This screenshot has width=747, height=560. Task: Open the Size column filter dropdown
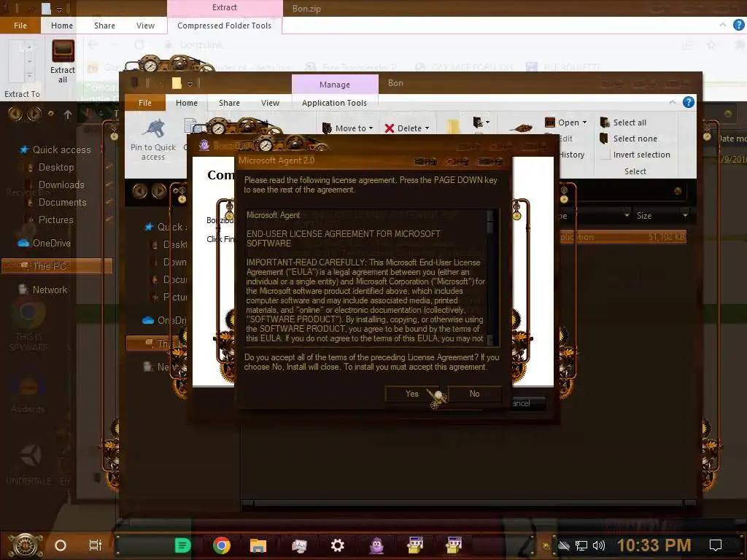pyautogui.click(x=685, y=215)
